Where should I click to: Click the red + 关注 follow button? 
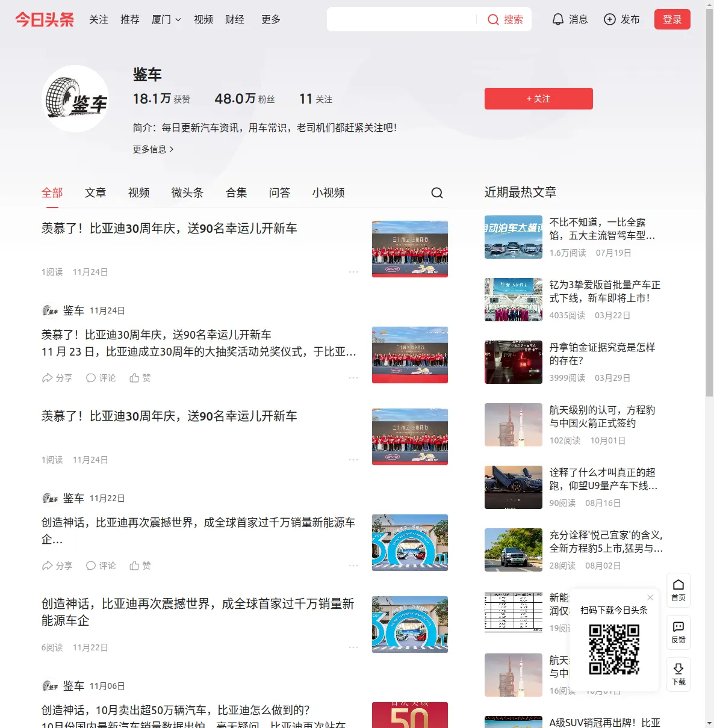click(x=539, y=99)
